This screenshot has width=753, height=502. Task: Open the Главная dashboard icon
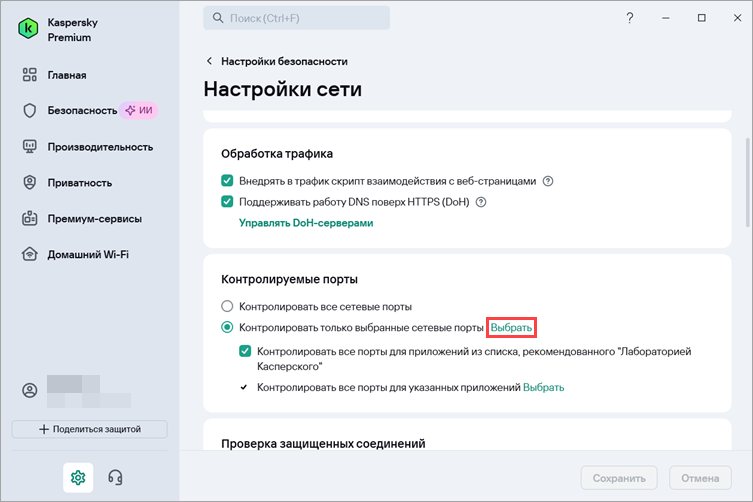click(29, 75)
